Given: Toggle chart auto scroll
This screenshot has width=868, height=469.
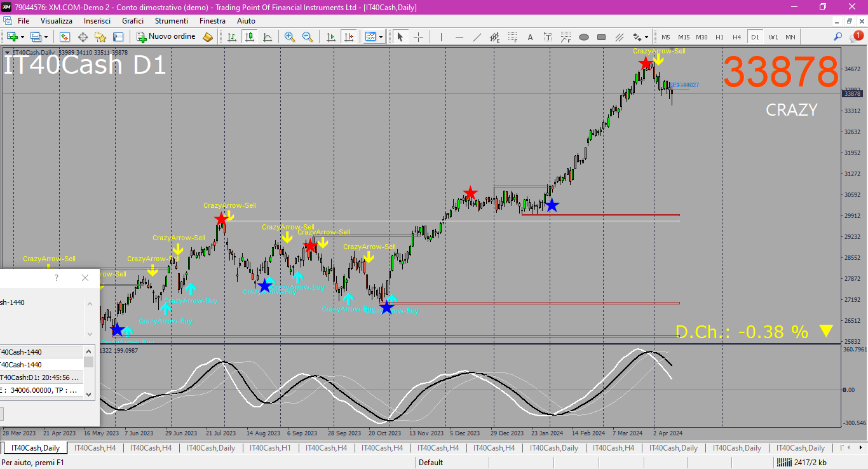Looking at the screenshot, I should [330, 37].
